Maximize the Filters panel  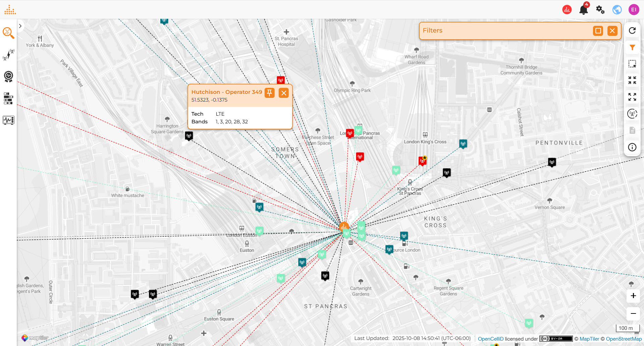[598, 31]
